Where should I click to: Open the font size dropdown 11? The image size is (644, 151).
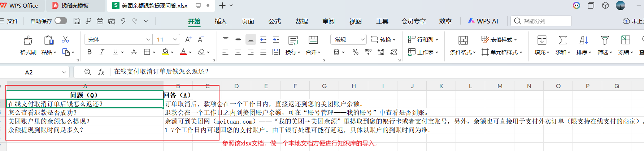point(166,39)
